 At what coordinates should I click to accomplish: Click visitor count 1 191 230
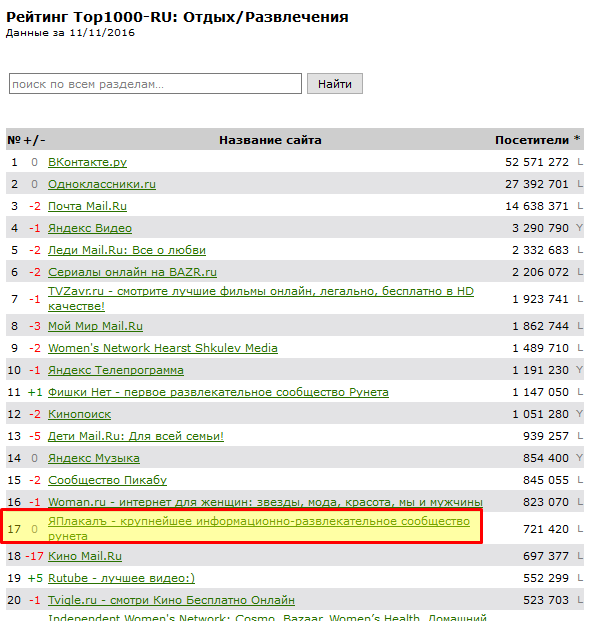pos(540,370)
